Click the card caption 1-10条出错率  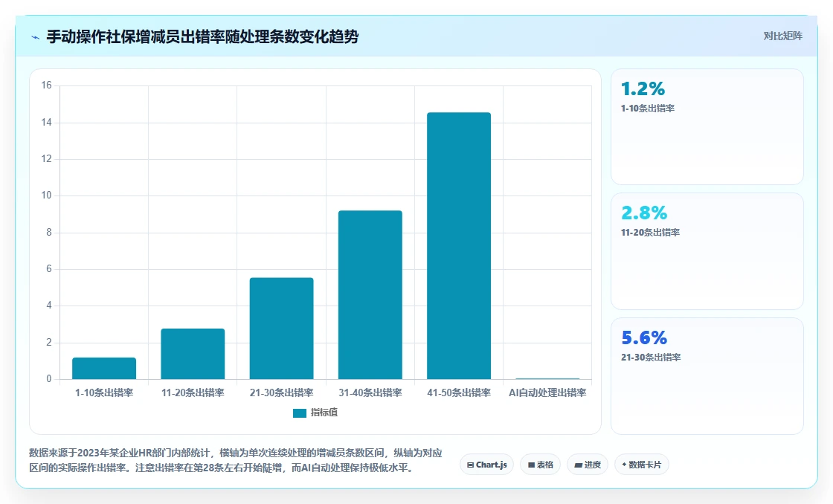(x=648, y=109)
